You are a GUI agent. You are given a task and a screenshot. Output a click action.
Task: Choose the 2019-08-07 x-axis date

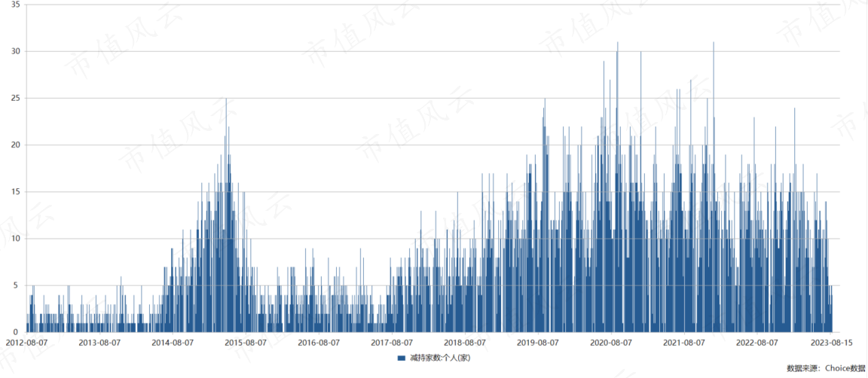(538, 343)
